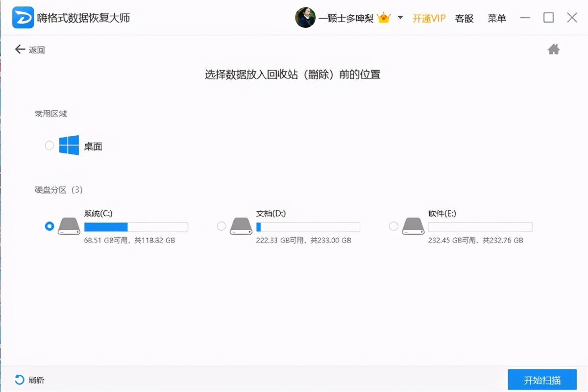Click the 软件(E:) drive icon
Viewport: 588px width, 392px height.
point(413,226)
